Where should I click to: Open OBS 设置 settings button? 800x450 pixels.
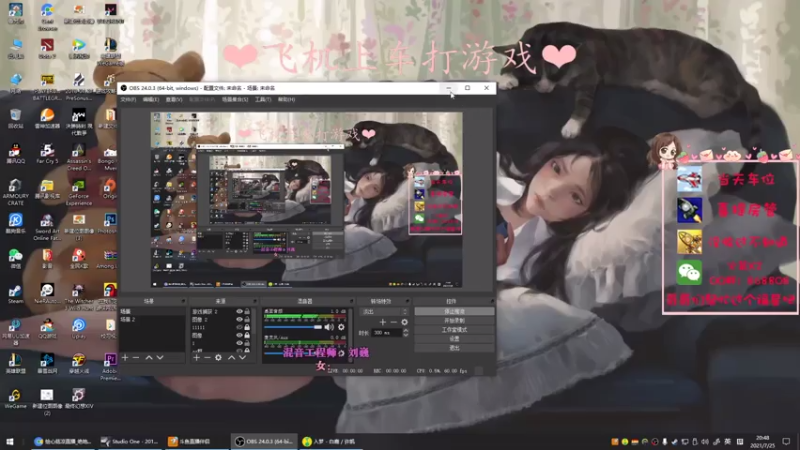454,339
